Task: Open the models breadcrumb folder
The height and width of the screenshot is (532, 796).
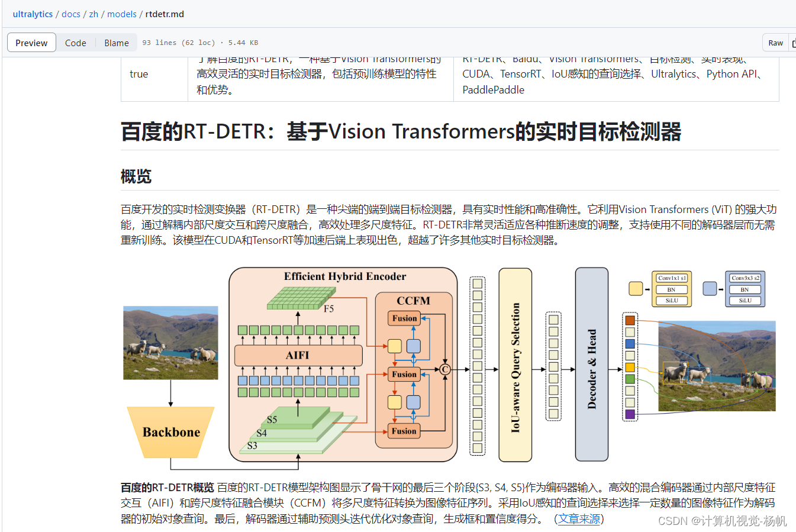Action: 122,14
